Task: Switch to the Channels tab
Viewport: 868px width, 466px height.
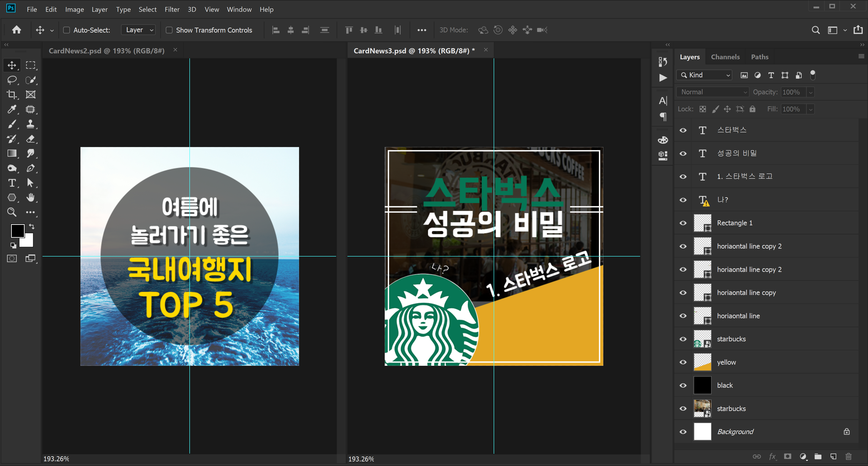Action: pyautogui.click(x=725, y=57)
